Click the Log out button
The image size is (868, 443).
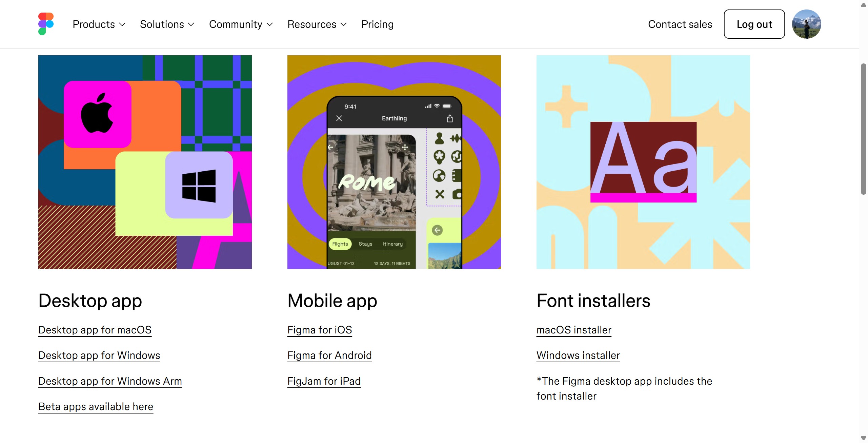(x=754, y=24)
